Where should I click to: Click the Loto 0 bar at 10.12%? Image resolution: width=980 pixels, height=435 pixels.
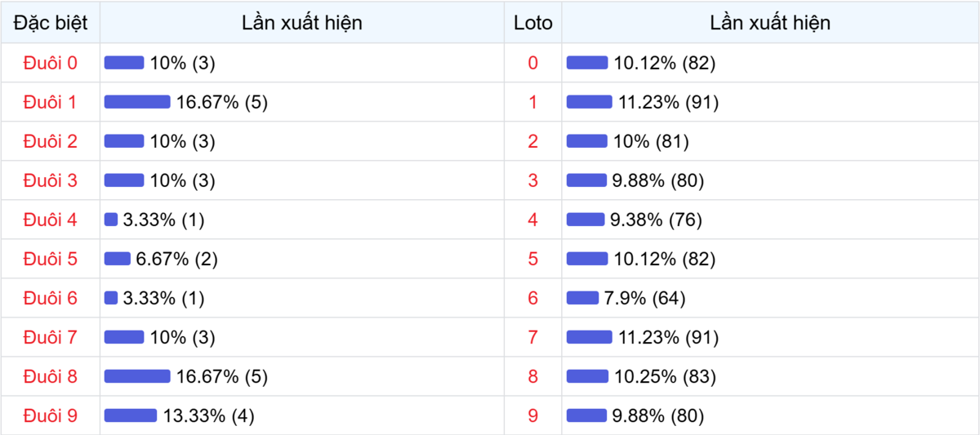[x=587, y=63]
